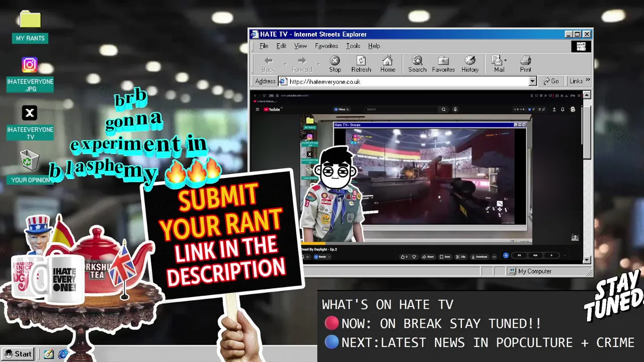Open the Mail button dropdown arrow

(506, 60)
